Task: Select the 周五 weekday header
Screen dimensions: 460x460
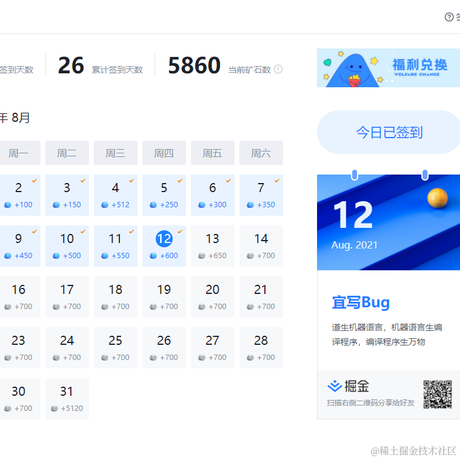Action: coord(212,153)
